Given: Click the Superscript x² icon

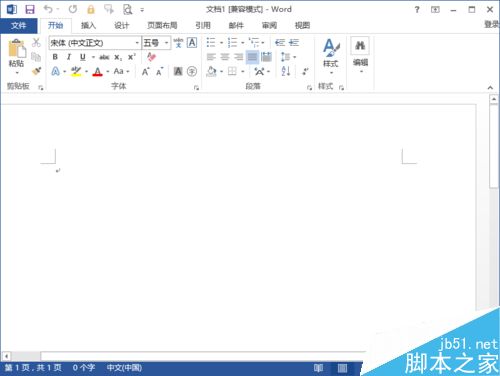Looking at the screenshot, I should point(132,57).
